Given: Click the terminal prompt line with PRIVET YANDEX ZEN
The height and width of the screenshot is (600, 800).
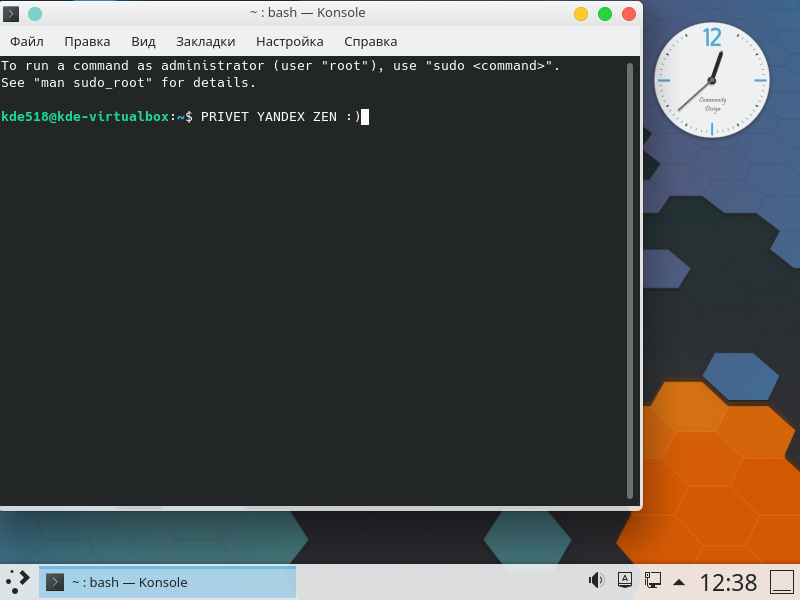Looking at the screenshot, I should click(x=185, y=117).
